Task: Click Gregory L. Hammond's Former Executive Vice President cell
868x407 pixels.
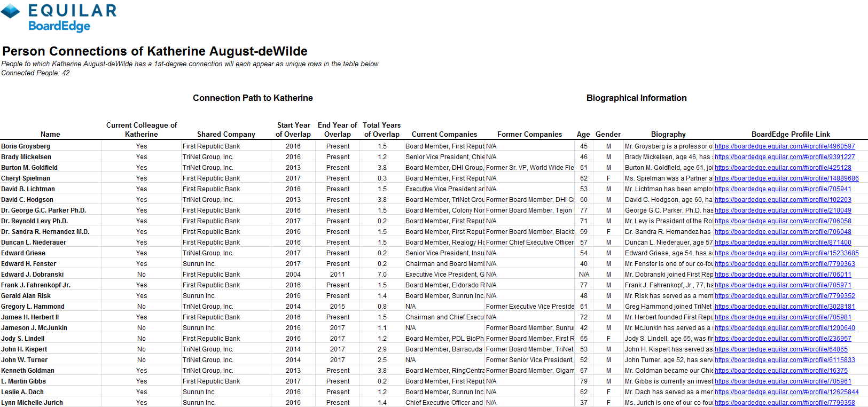Action: pyautogui.click(x=530, y=307)
